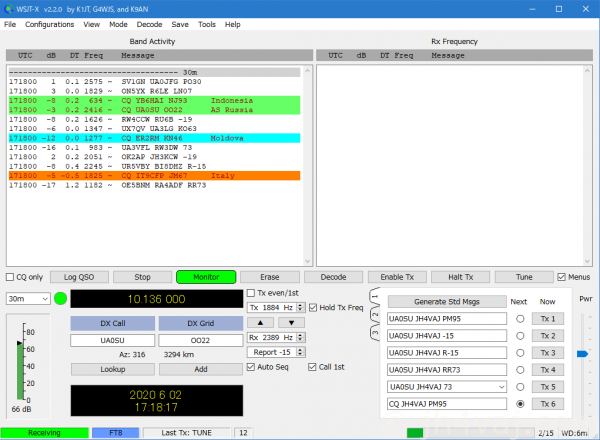Screen dimensions: 600x440
Task: Open the 30m band dropdown
Action: pos(28,298)
